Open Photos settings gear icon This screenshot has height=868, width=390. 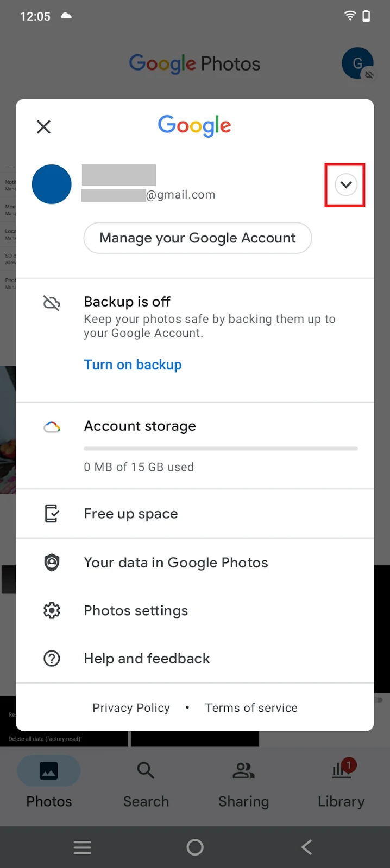point(52,611)
